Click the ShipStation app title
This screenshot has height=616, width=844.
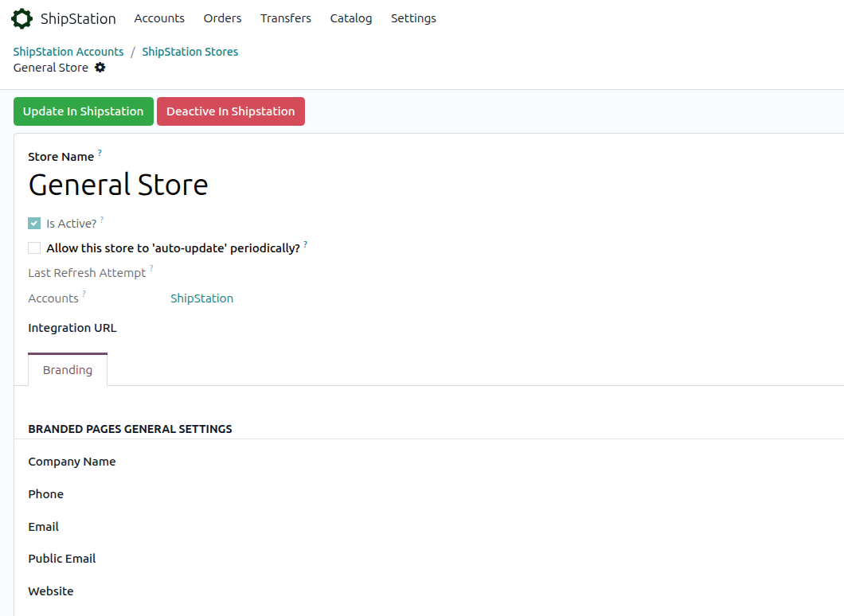click(78, 19)
